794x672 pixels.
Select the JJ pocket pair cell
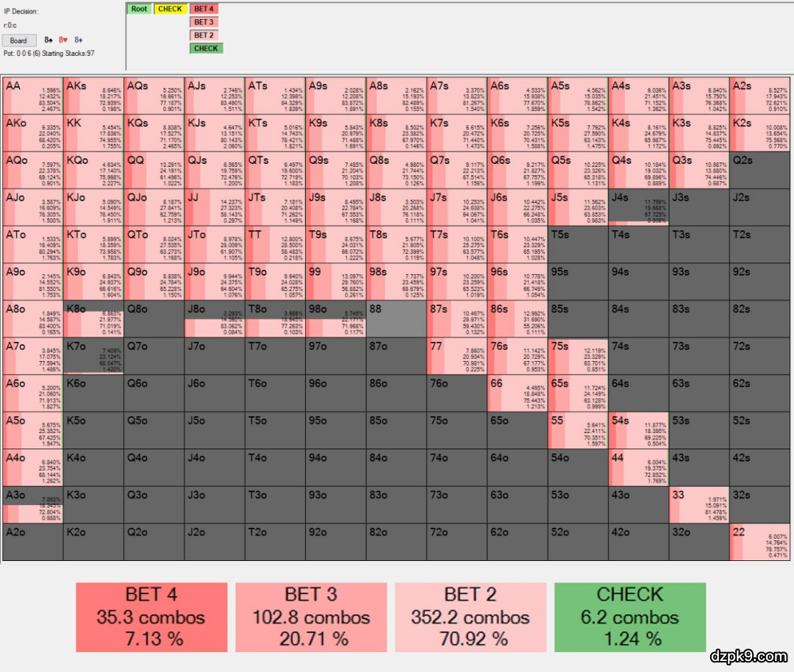tap(214, 207)
